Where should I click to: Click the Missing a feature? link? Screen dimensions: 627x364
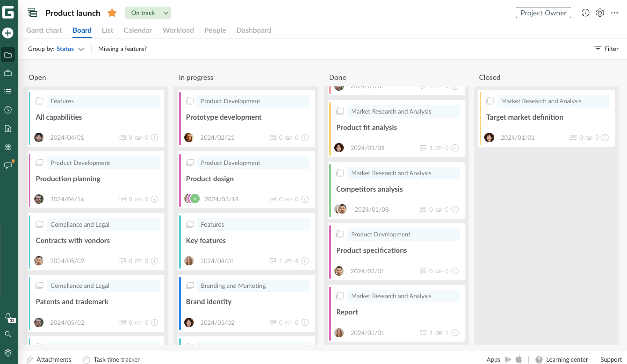(x=123, y=49)
